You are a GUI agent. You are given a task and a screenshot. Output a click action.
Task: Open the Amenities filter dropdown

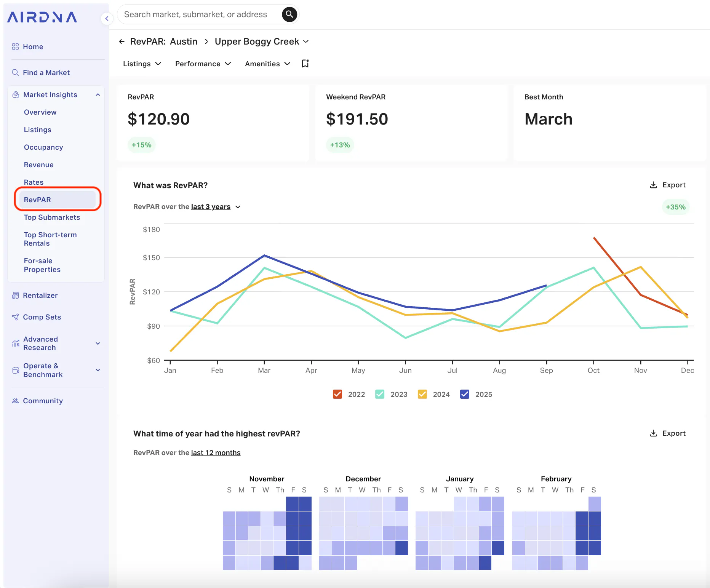pyautogui.click(x=267, y=64)
